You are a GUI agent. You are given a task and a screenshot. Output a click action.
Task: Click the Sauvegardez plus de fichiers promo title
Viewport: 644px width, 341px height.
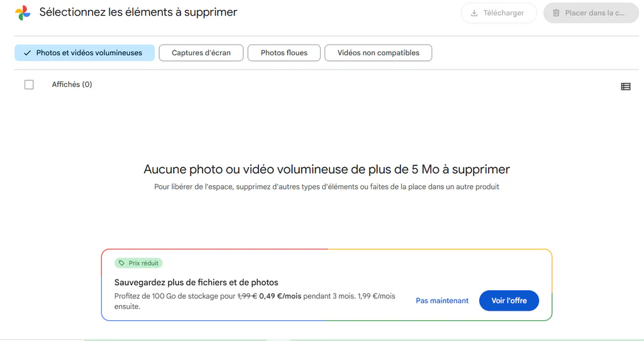point(196,283)
